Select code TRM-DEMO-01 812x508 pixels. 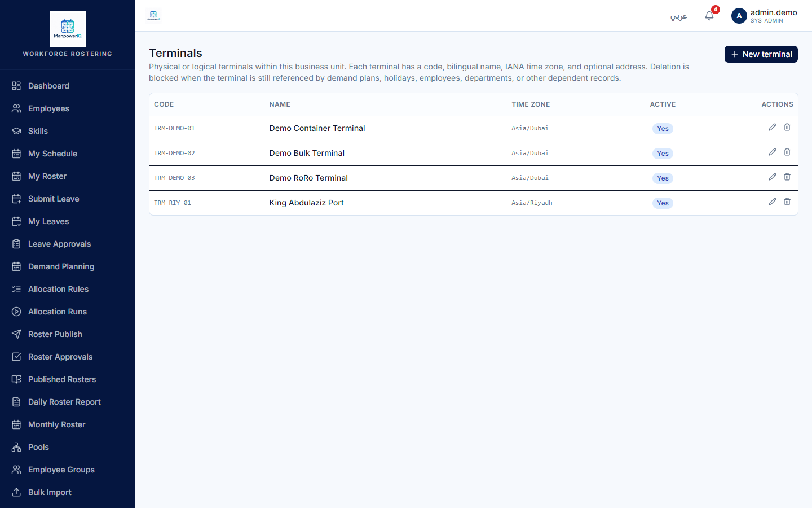[x=174, y=129]
